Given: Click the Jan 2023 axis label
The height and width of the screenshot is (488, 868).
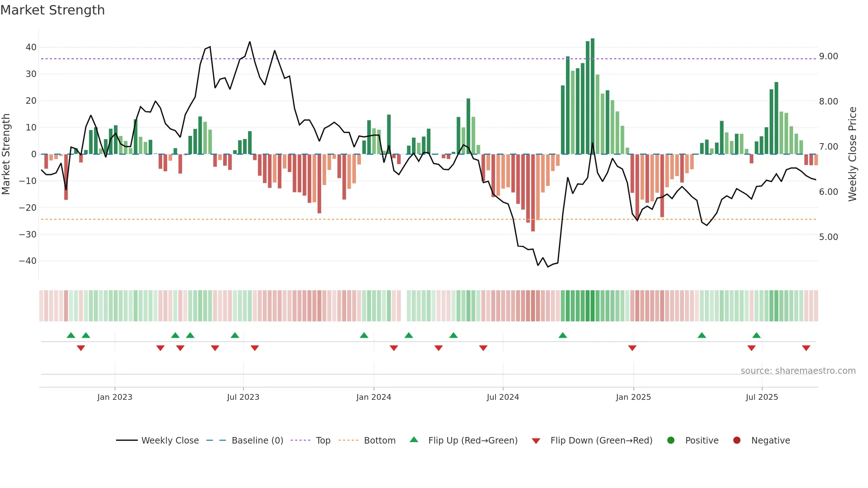Looking at the screenshot, I should pos(115,397).
